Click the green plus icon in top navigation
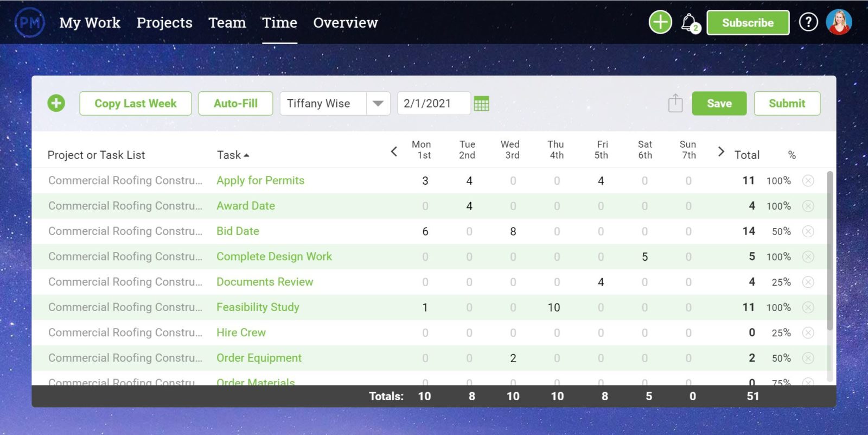This screenshot has width=868, height=435. click(x=660, y=22)
